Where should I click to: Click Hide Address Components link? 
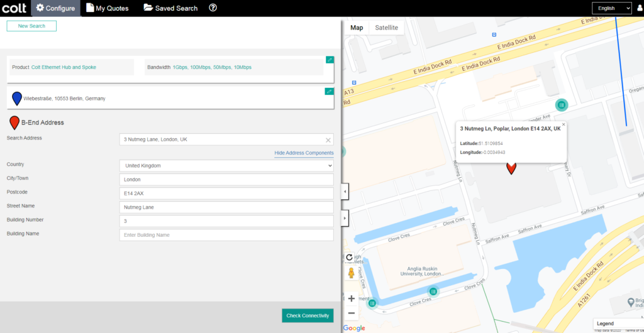[x=304, y=153]
